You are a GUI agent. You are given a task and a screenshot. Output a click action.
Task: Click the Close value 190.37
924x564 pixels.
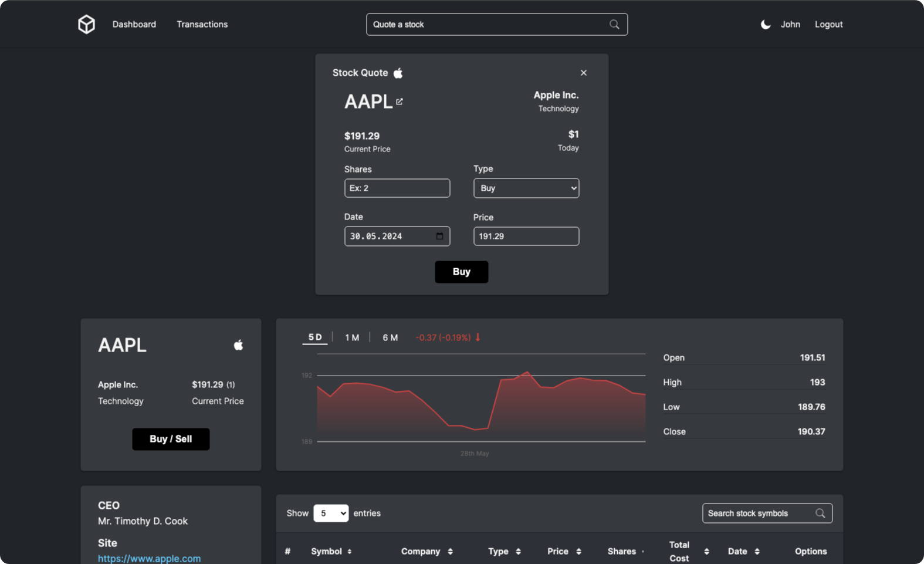811,431
